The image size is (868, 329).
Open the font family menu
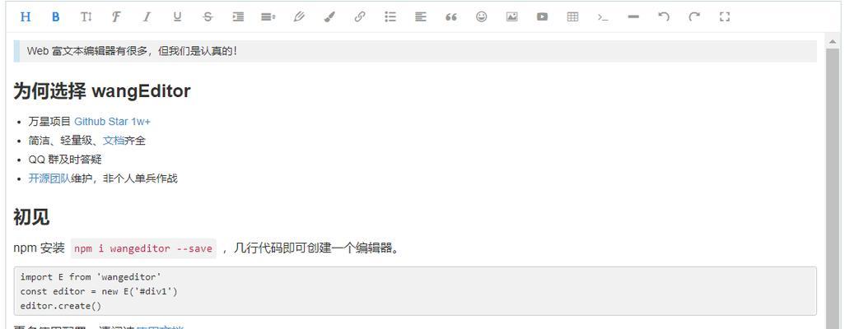[115, 16]
